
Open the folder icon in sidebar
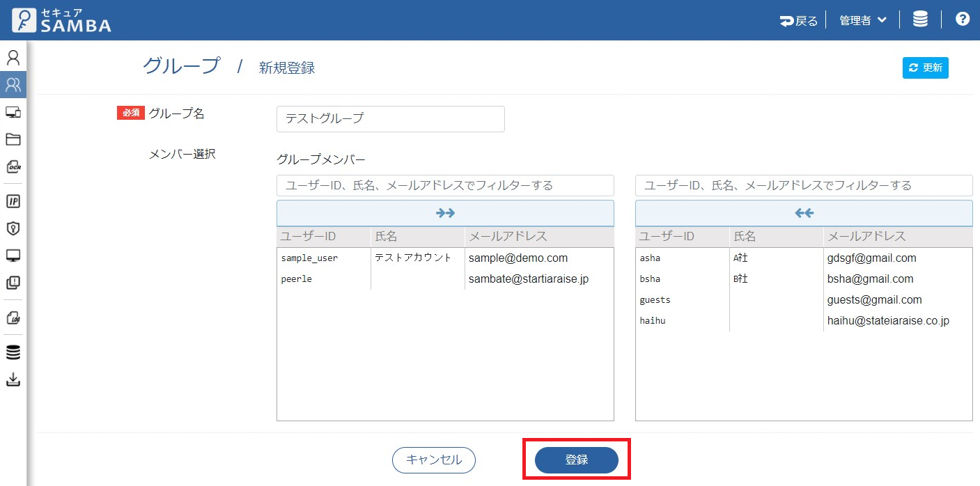tap(13, 139)
